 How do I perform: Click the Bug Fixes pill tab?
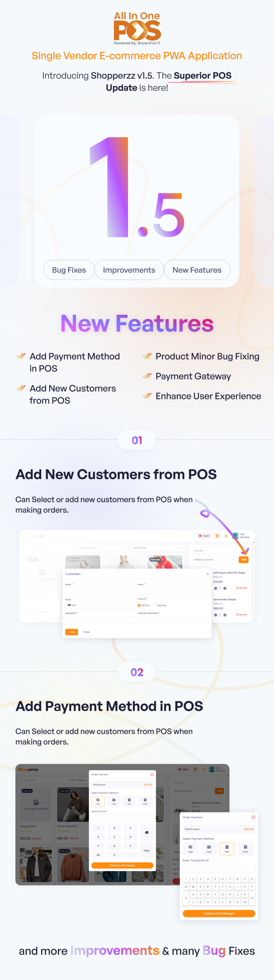point(69,270)
